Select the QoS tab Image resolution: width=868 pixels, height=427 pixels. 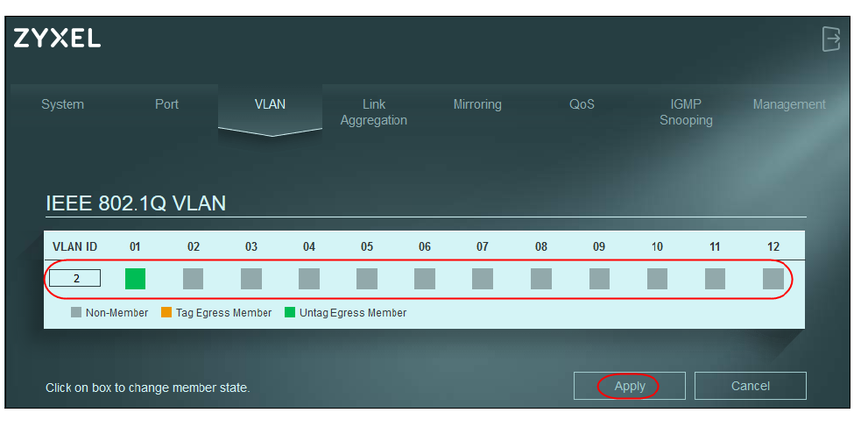582,104
